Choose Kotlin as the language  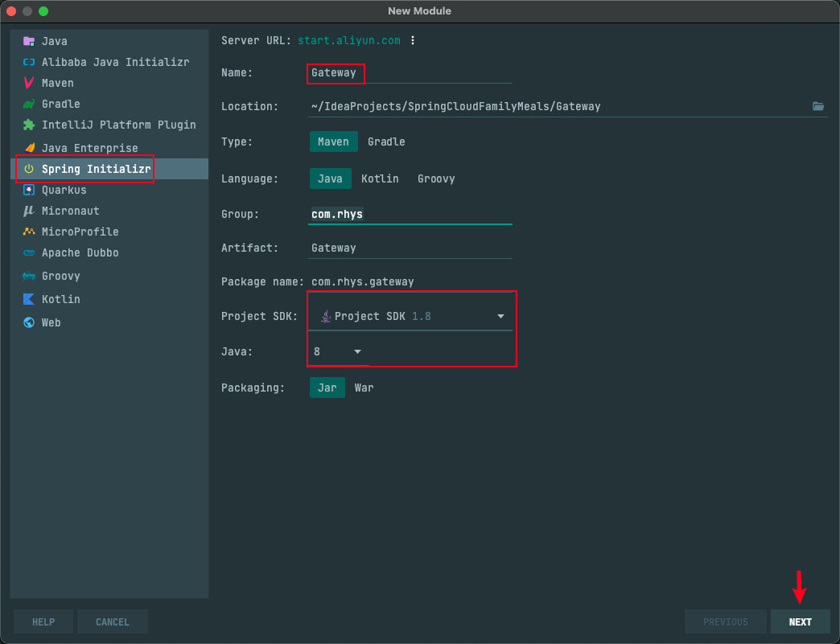380,178
